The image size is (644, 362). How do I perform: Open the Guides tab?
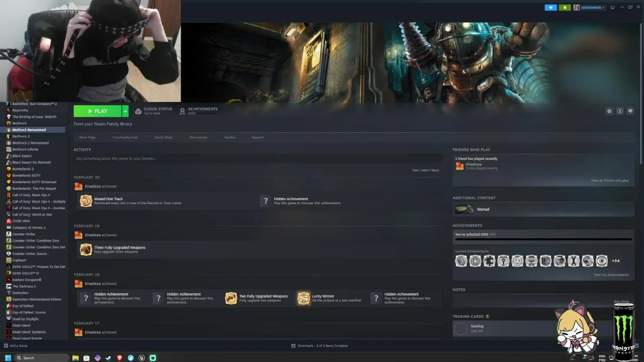tap(229, 137)
